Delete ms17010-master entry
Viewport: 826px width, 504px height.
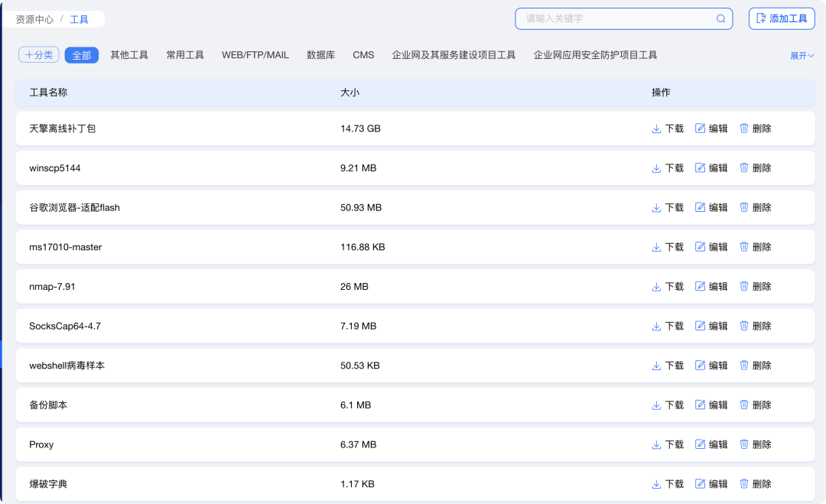click(x=756, y=247)
